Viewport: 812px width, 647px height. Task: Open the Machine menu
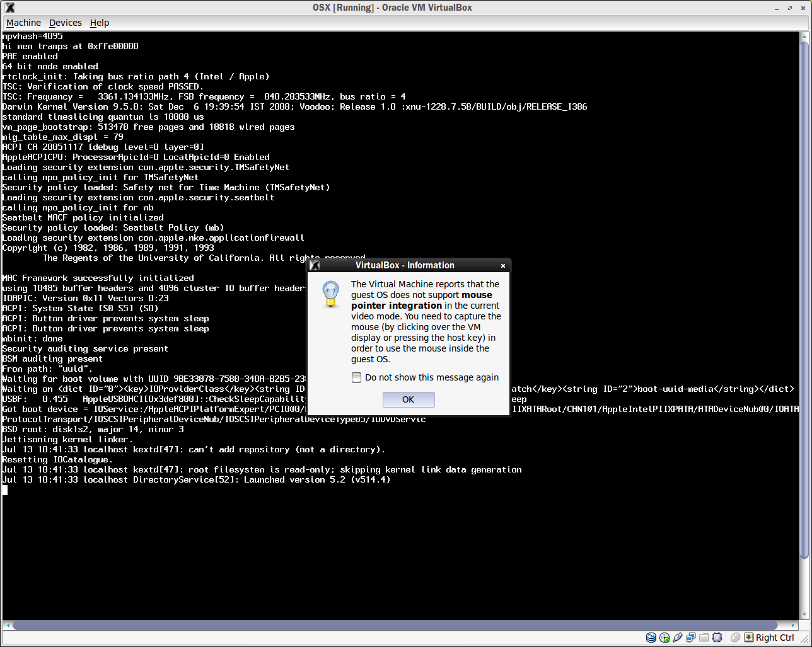tap(23, 23)
